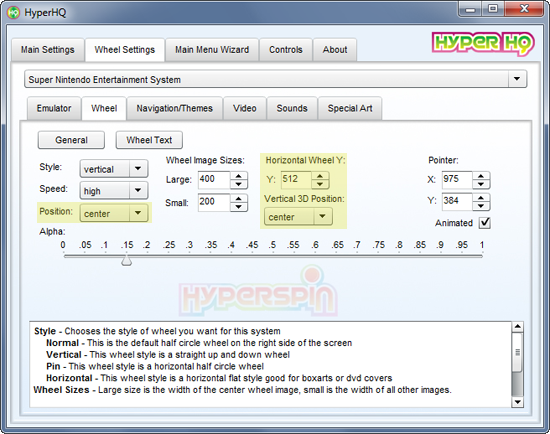Go to the Special Art sub-tab
550x434 pixels.
(350, 108)
